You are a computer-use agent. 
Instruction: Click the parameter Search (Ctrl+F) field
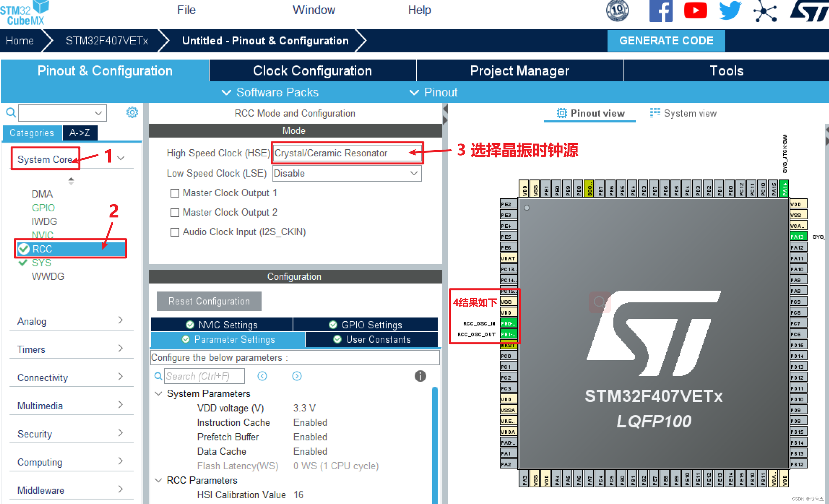[x=204, y=376]
